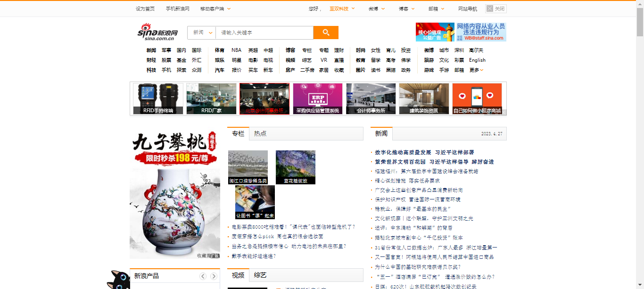Open the 娱乐 navigation link
644x289 pixels.
click(x=220, y=60)
